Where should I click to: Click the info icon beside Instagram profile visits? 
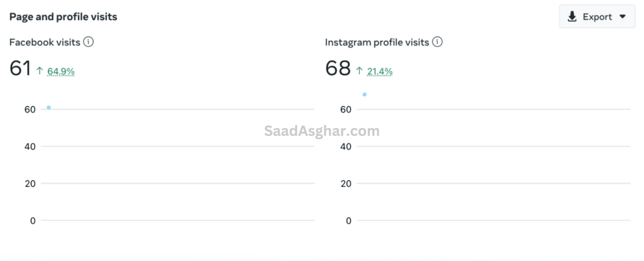tap(438, 42)
